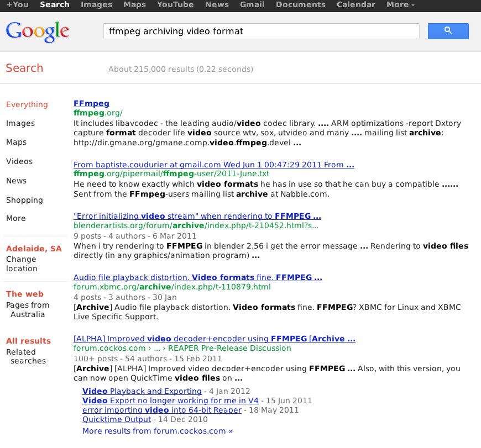This screenshot has width=481, height=448.
Task: Select Related searches option
Action: [x=26, y=356]
